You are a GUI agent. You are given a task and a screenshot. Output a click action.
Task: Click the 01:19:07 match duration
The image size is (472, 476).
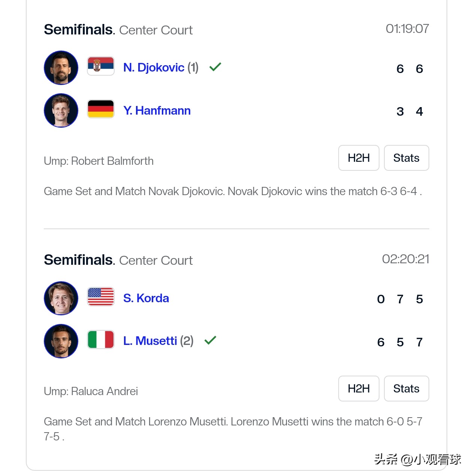407,29
